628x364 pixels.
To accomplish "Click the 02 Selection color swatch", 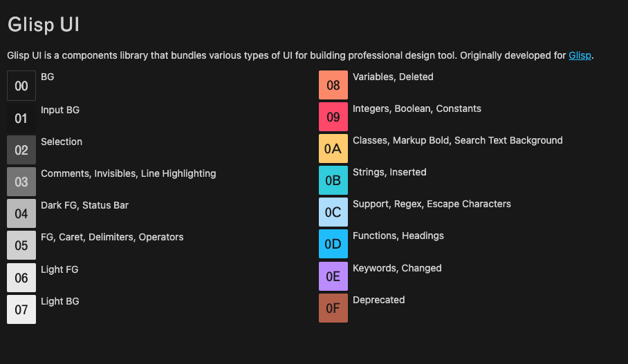I will [x=21, y=150].
